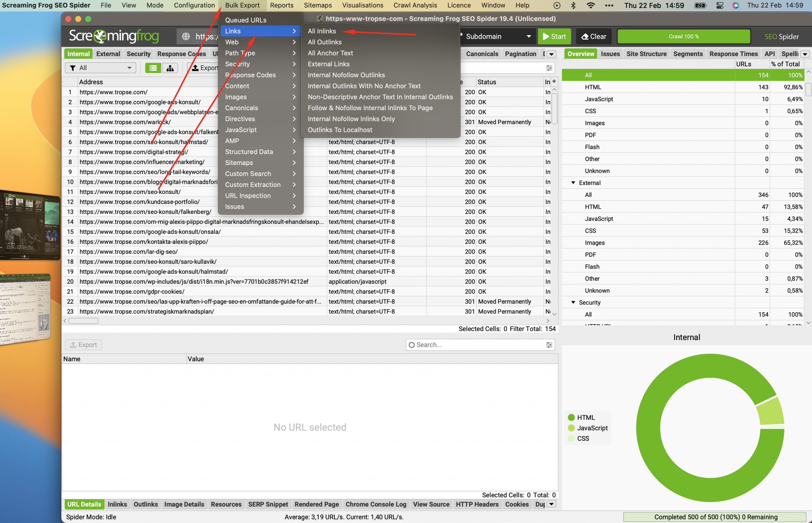The image size is (812, 523).
Task: Click the globe icon in URL bar
Action: click(x=186, y=36)
